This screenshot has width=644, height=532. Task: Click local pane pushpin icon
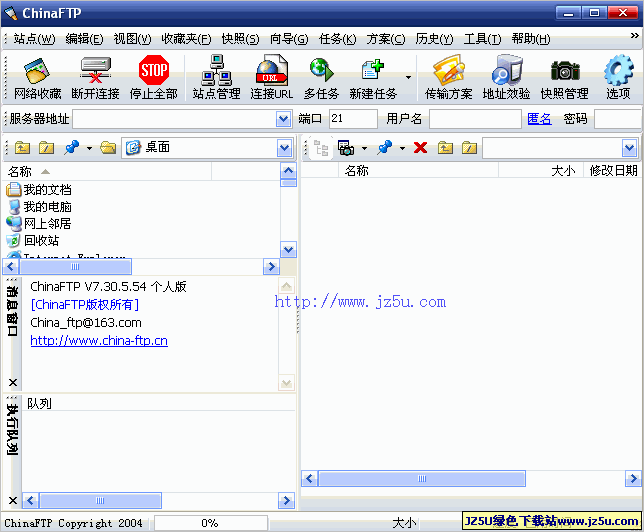(x=72, y=147)
